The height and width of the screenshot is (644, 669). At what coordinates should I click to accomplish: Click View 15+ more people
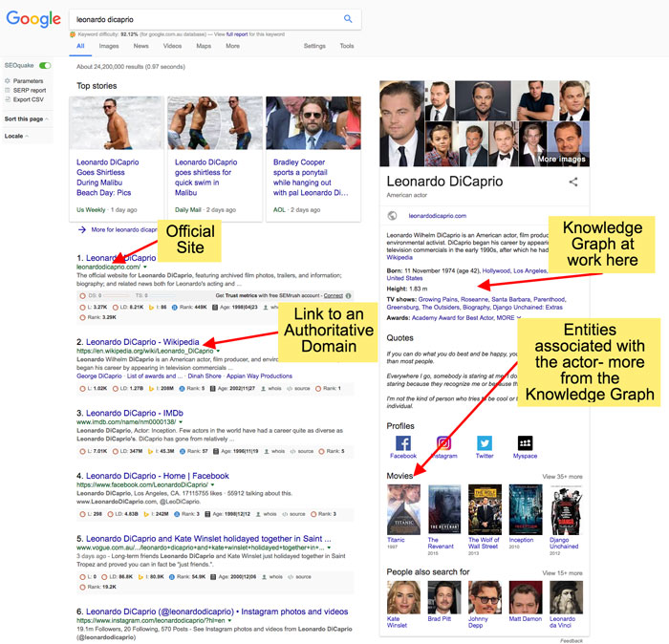(562, 573)
